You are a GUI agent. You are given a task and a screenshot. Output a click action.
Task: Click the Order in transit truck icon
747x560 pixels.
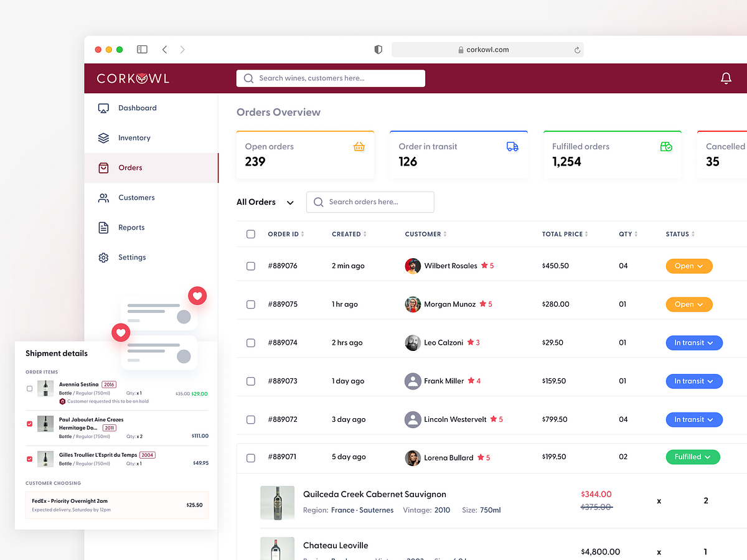(512, 147)
